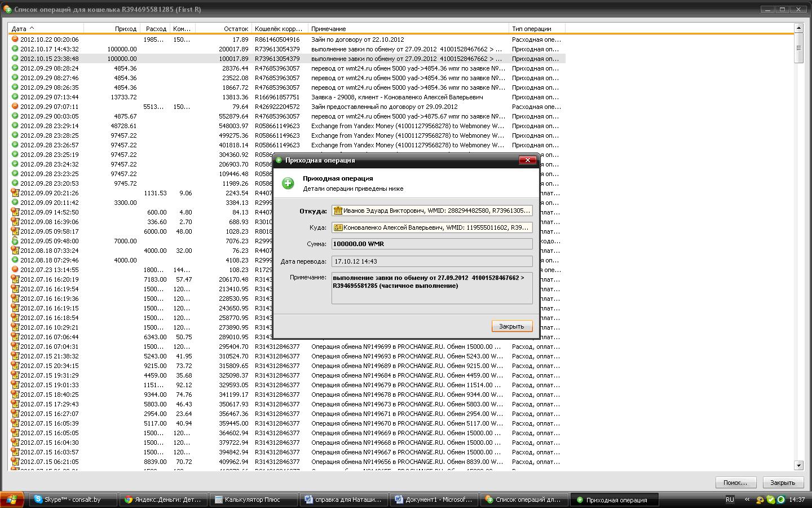Switch to Калькулятор Плюс in the taskbar
The height and width of the screenshot is (508, 812).
click(253, 500)
